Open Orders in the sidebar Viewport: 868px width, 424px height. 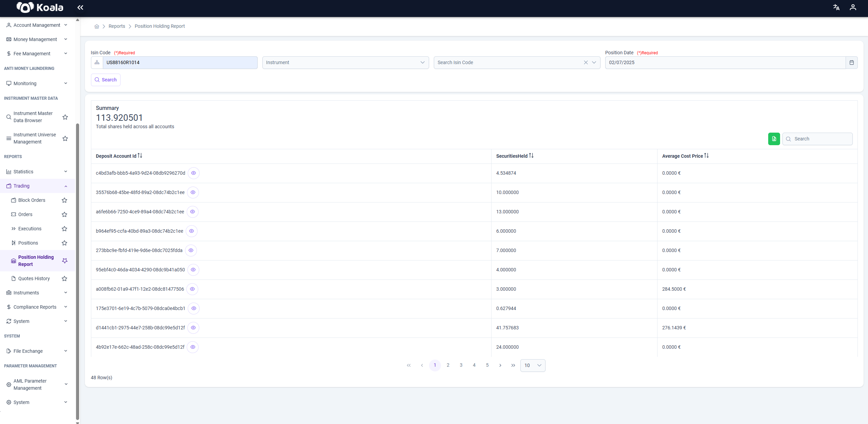click(x=25, y=215)
